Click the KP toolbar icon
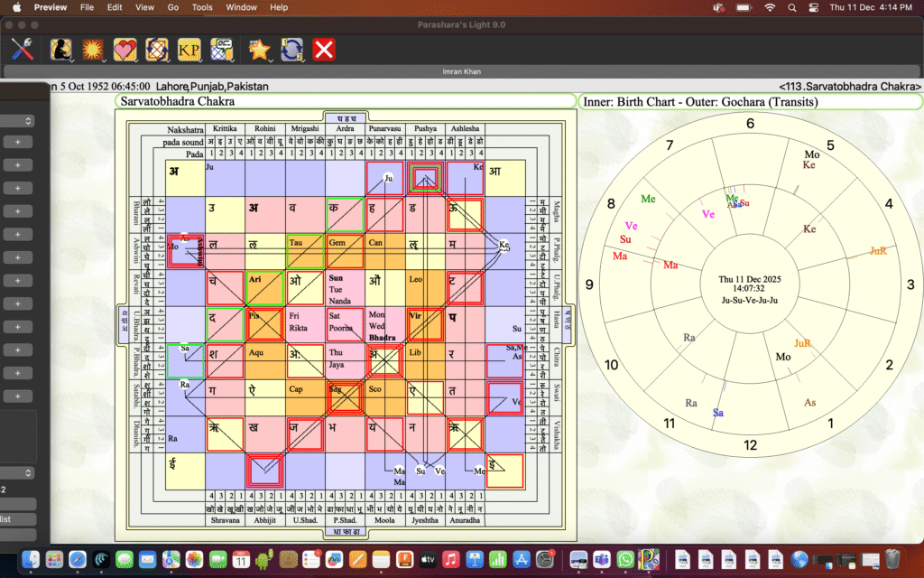The width and height of the screenshot is (924, 578). tap(189, 49)
